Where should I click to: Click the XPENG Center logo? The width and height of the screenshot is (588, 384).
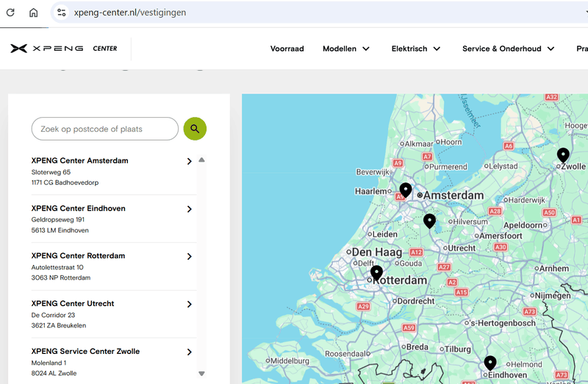(64, 49)
